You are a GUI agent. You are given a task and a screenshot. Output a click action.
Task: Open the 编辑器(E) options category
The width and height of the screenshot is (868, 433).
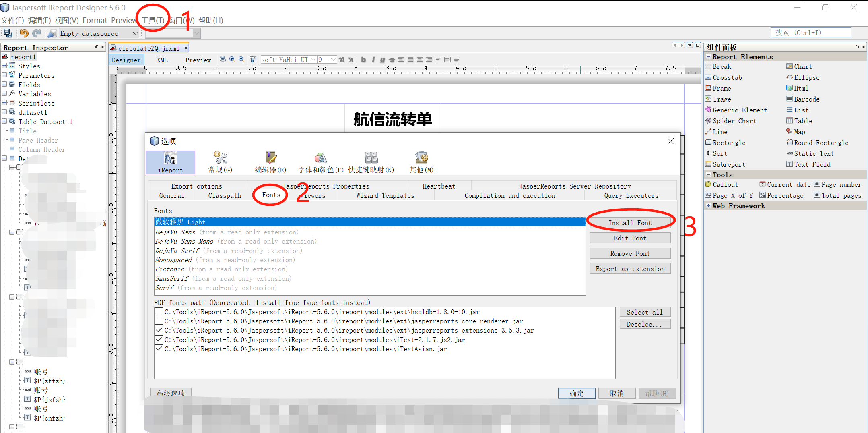pyautogui.click(x=270, y=162)
